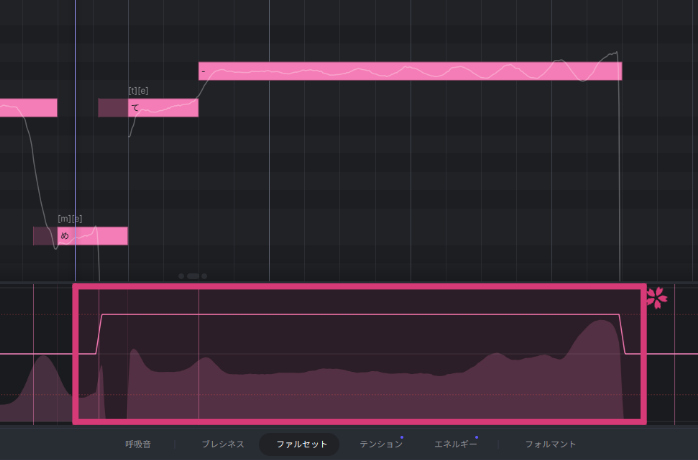
Task: Select the partial note at left edge
Action: [28, 108]
